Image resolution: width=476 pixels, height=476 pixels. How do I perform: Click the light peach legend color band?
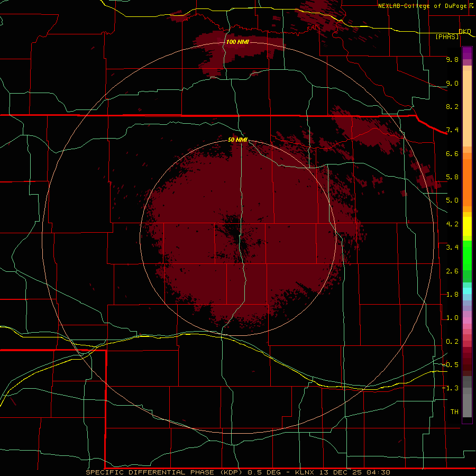[x=467, y=109]
